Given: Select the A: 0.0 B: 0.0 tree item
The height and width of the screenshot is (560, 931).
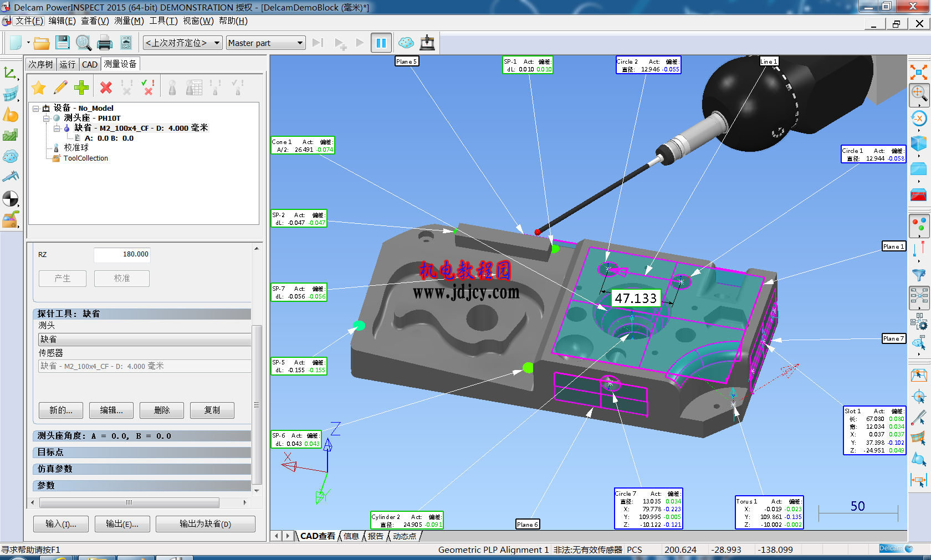Looking at the screenshot, I should (109, 138).
